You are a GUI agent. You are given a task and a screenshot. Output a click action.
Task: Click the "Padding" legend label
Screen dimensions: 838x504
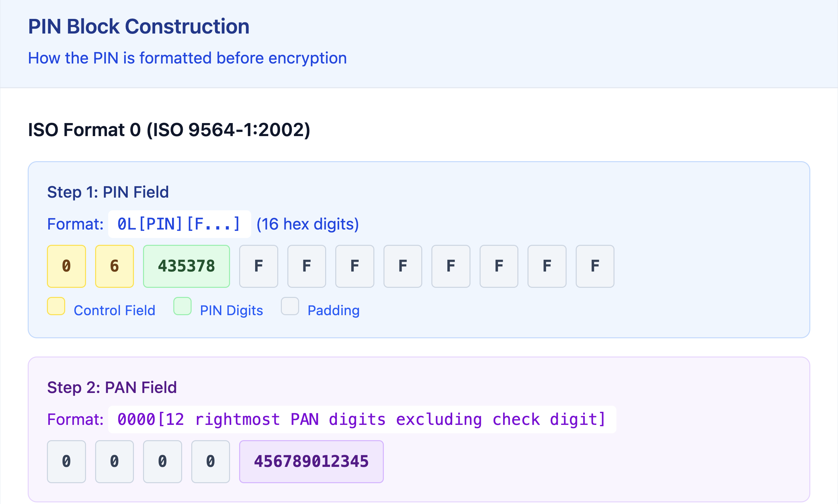(333, 310)
